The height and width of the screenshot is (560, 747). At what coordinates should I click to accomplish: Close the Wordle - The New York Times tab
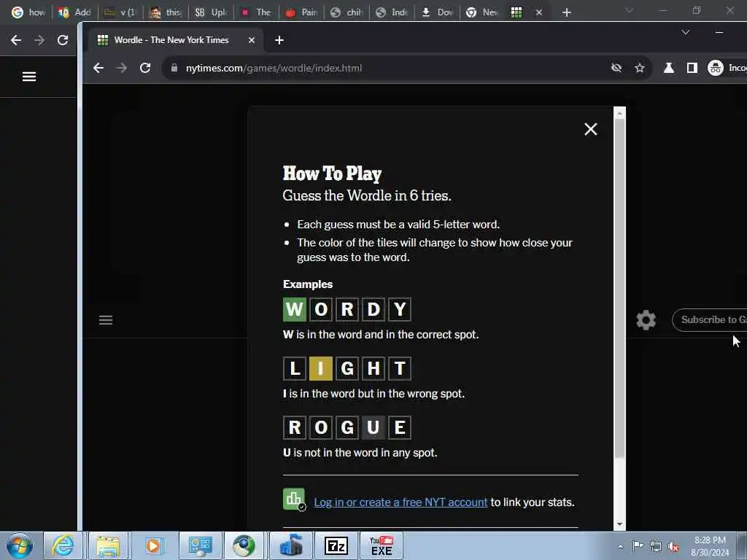coord(252,41)
